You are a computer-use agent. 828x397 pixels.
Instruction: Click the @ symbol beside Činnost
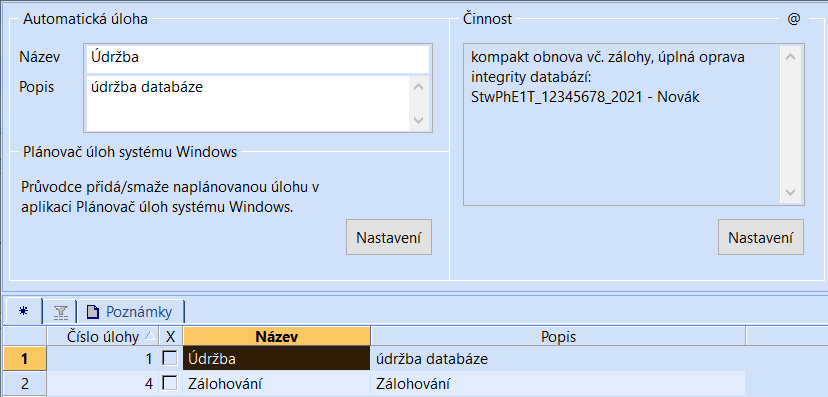794,19
